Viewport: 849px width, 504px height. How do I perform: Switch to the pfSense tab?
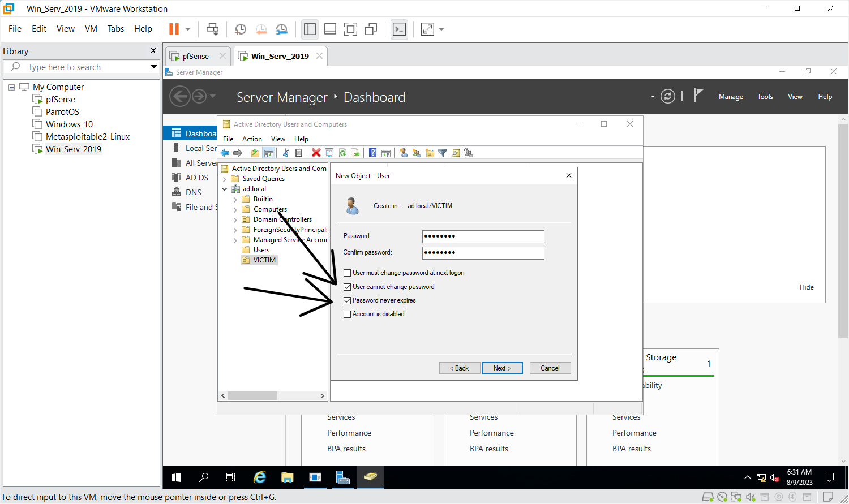[x=196, y=56]
